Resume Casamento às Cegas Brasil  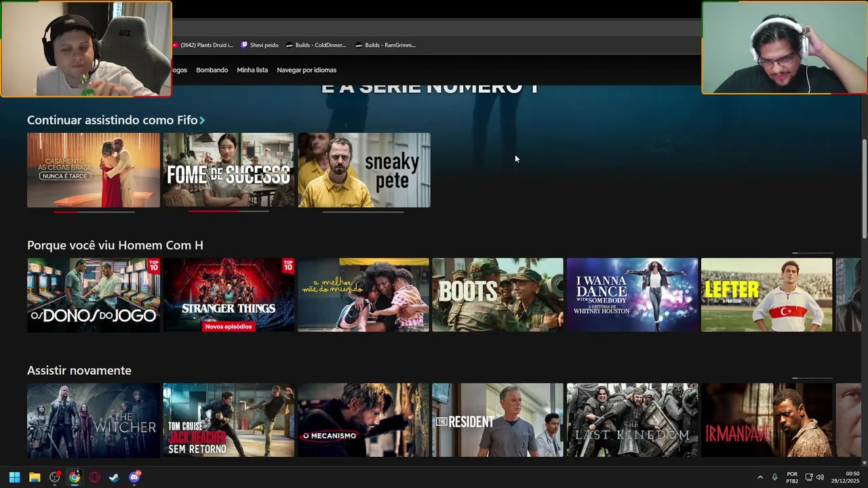(x=94, y=170)
